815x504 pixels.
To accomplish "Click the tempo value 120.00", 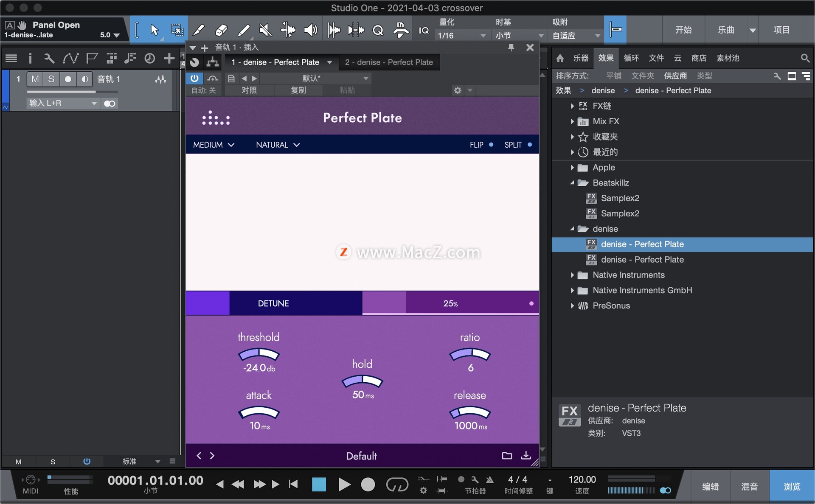I will tap(582, 479).
